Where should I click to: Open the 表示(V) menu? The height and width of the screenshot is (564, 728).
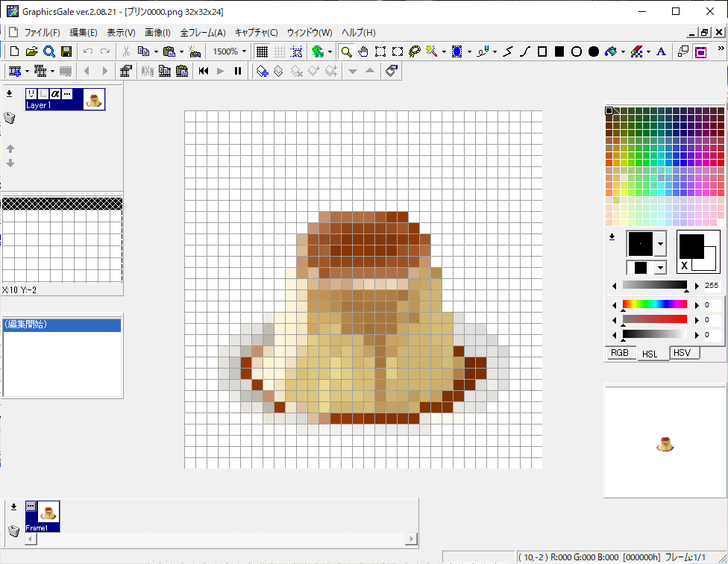pyautogui.click(x=121, y=33)
